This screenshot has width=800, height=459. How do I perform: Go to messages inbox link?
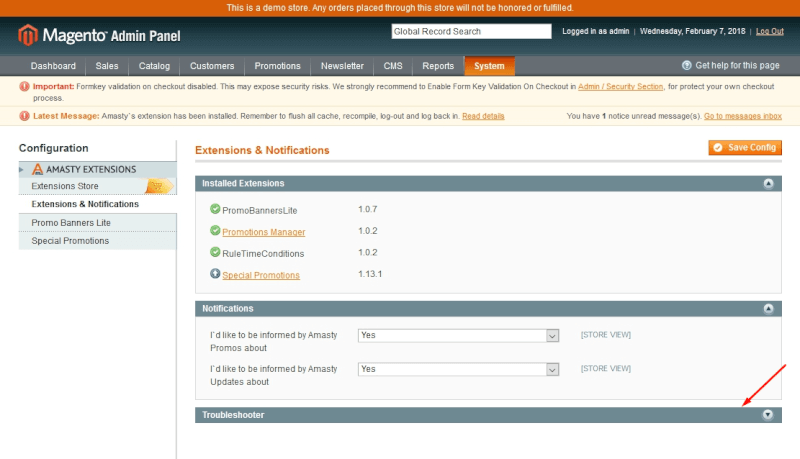click(x=743, y=116)
